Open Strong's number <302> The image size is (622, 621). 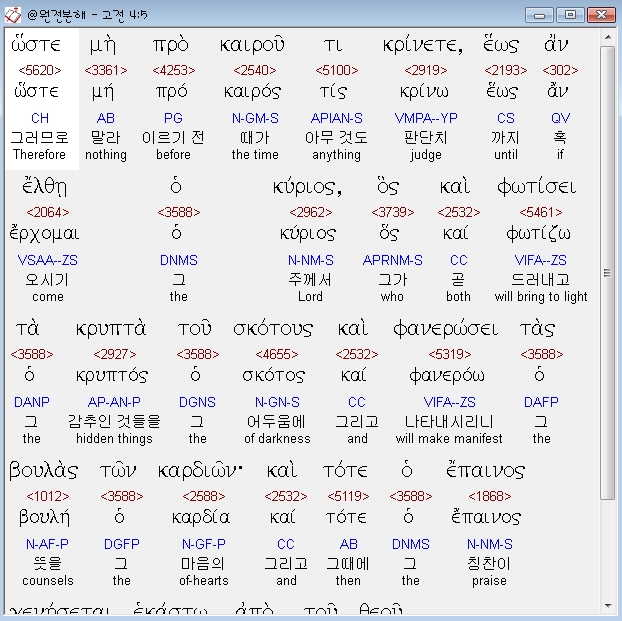click(560, 70)
